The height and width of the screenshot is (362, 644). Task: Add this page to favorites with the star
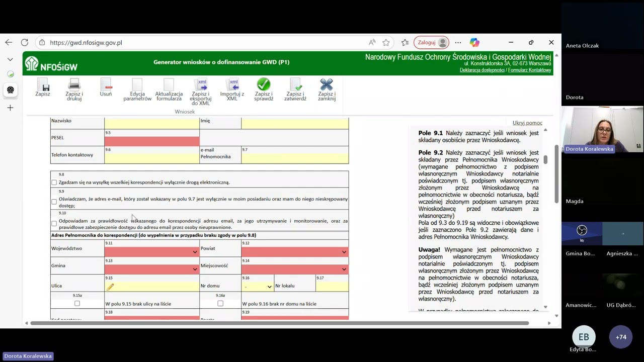click(386, 43)
